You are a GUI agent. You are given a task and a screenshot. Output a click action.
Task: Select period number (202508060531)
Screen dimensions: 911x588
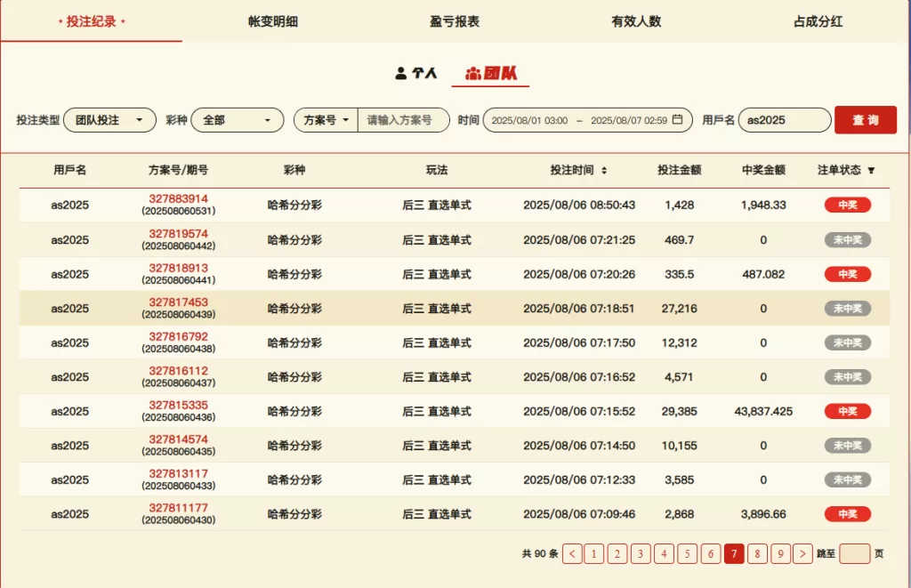click(178, 211)
